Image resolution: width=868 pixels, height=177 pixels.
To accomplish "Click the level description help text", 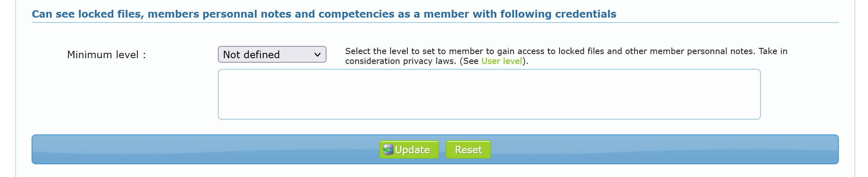I will (566, 52).
